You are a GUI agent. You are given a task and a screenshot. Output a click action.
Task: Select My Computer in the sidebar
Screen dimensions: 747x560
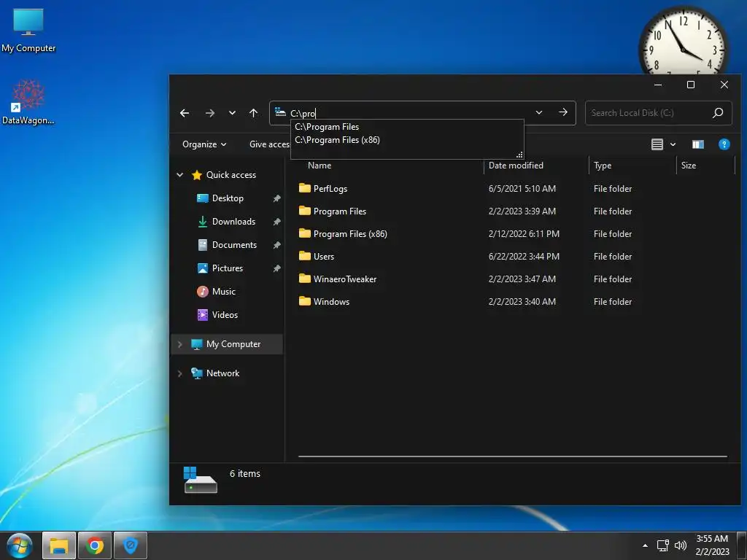pyautogui.click(x=233, y=344)
